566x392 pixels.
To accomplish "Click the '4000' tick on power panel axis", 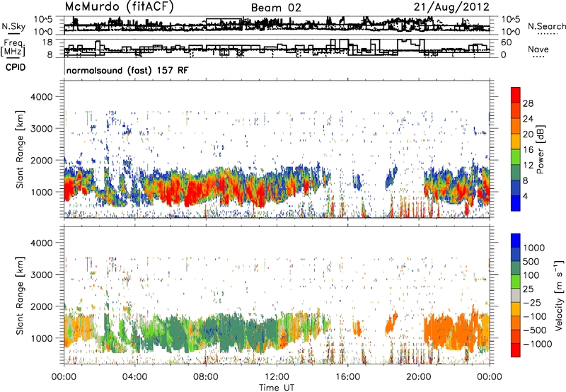I will coord(41,97).
